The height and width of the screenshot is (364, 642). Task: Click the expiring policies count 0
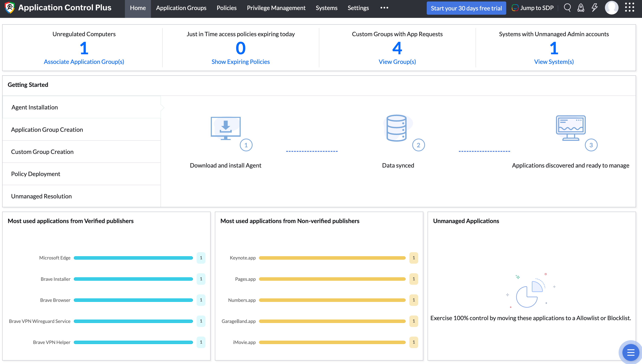pos(240,48)
